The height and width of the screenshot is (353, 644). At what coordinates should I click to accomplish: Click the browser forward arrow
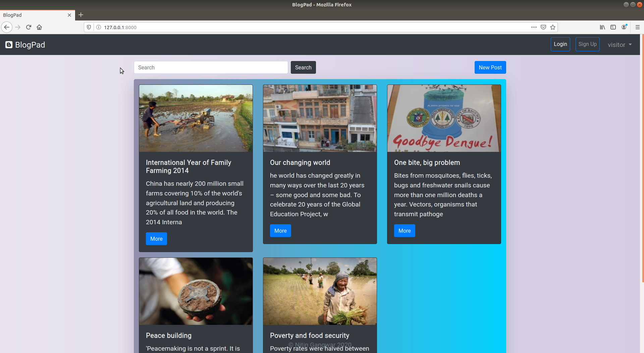[18, 27]
